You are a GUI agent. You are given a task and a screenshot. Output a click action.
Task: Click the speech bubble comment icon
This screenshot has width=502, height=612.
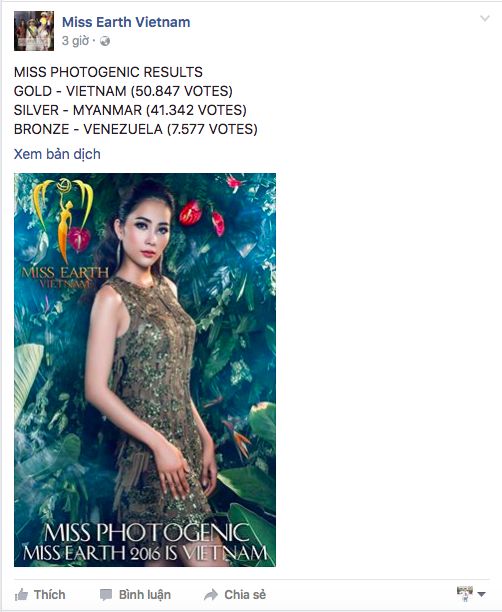[106, 595]
